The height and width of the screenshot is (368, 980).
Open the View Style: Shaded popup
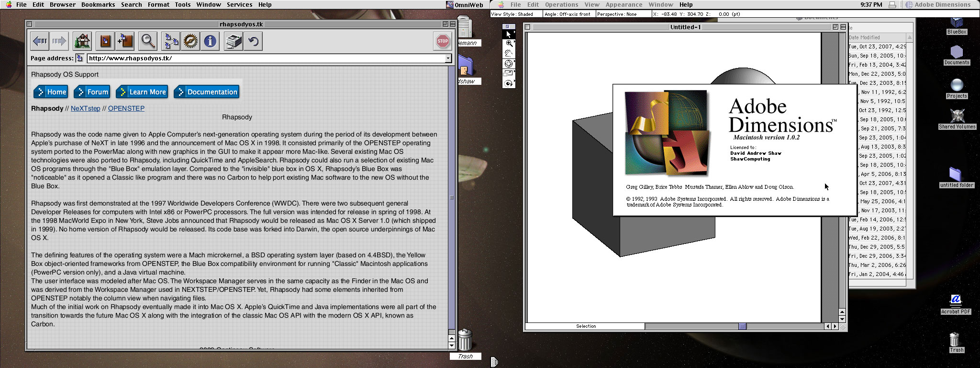[x=516, y=14]
